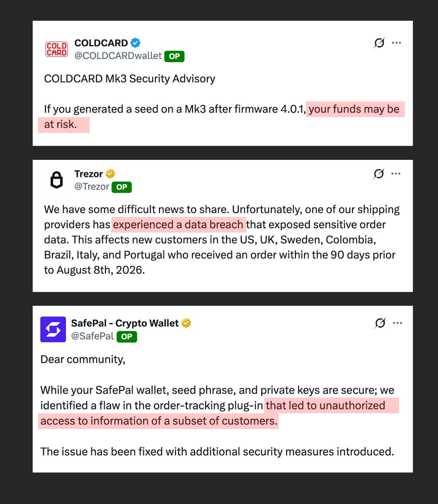Viewport: 438px width, 504px height.
Task: Open the SafePal purple logo avatar
Action: click(x=53, y=329)
